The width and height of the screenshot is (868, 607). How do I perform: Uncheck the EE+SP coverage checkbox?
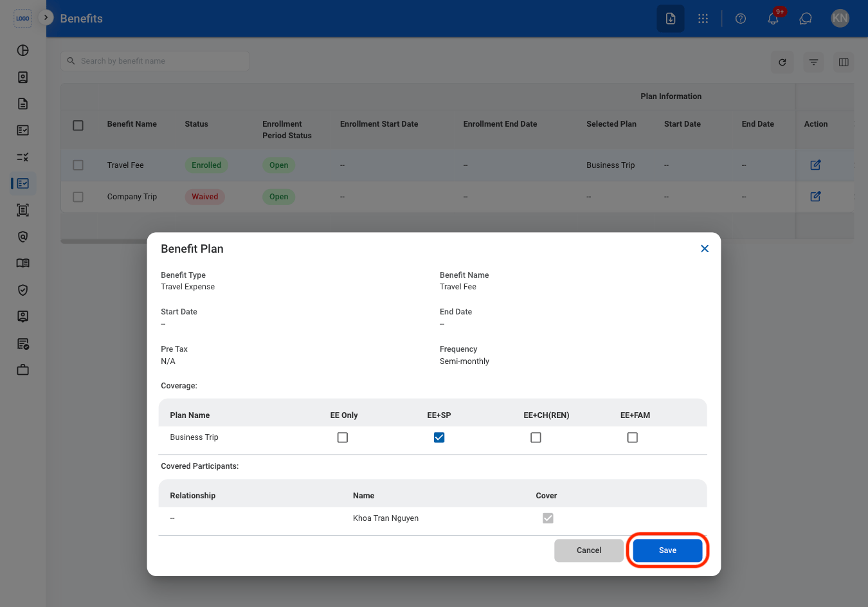[x=439, y=437]
